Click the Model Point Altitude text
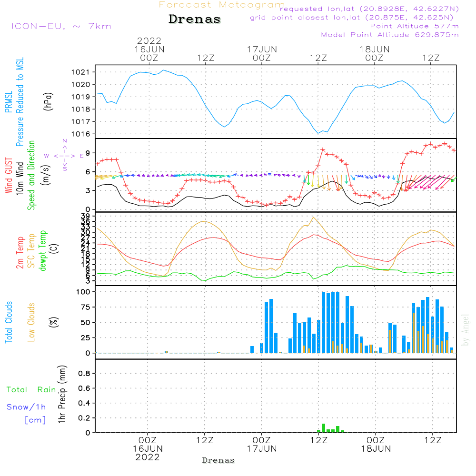 (x=389, y=35)
